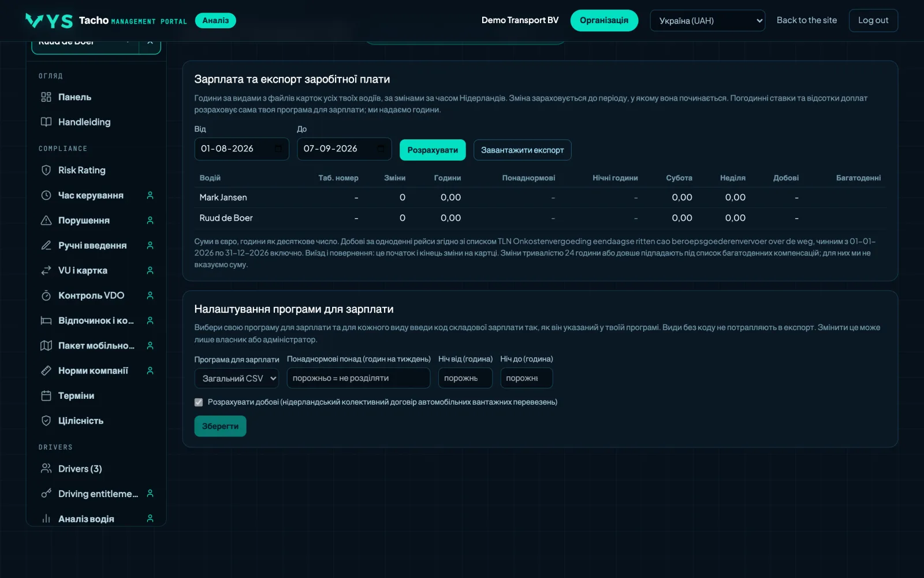Select the VU і картка arrows icon

click(x=46, y=271)
